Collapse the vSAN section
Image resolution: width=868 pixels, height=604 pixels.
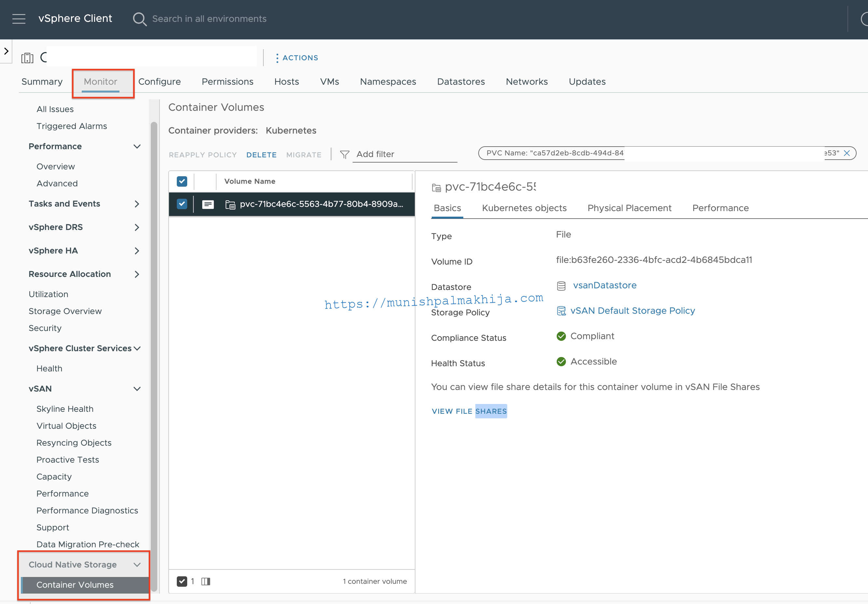[137, 389]
